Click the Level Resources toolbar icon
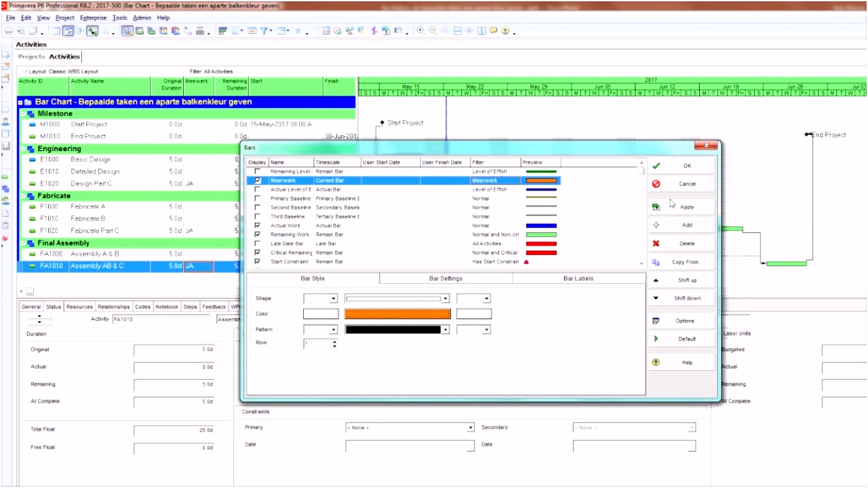This screenshot has width=868, height=488. click(348, 31)
